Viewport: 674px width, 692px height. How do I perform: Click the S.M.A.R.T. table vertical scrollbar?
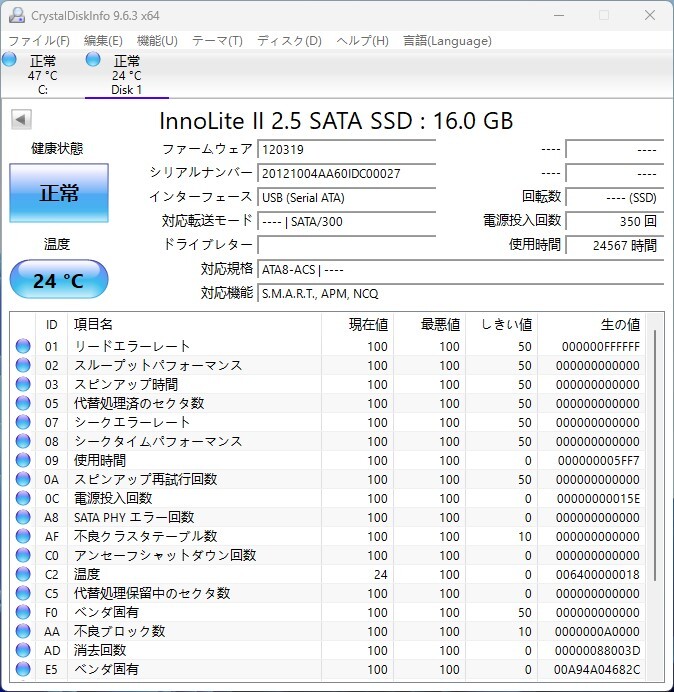tap(655, 455)
